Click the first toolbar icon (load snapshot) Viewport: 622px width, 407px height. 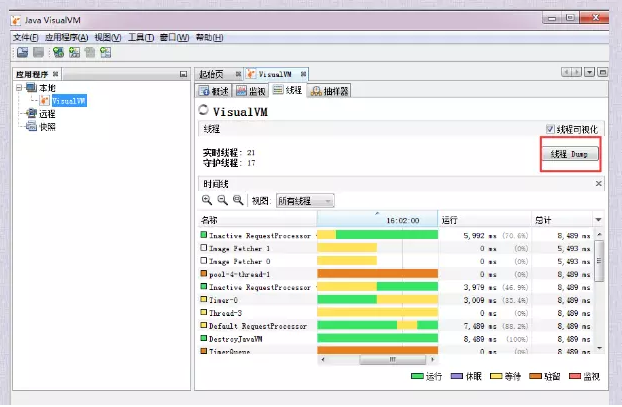(22, 52)
